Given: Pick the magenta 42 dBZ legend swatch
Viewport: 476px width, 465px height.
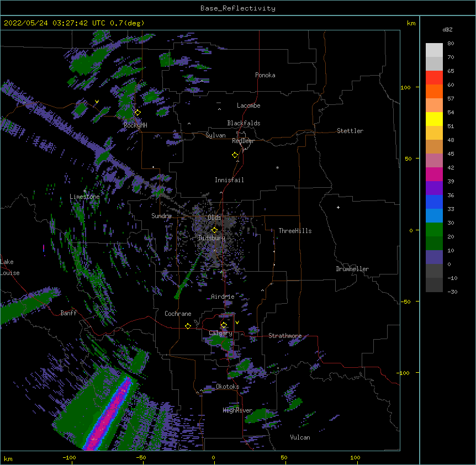Looking at the screenshot, I should 434,174.
